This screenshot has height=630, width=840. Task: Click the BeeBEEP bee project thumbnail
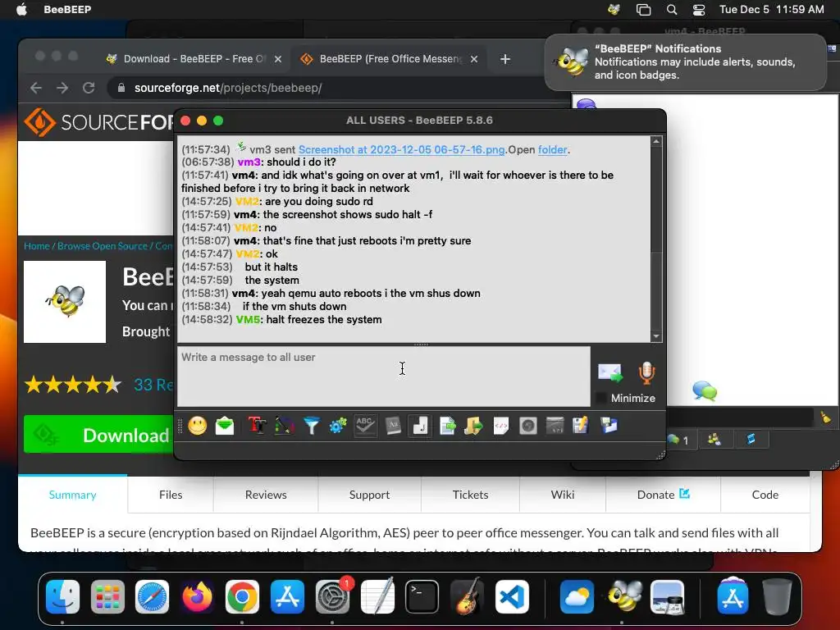tap(65, 302)
